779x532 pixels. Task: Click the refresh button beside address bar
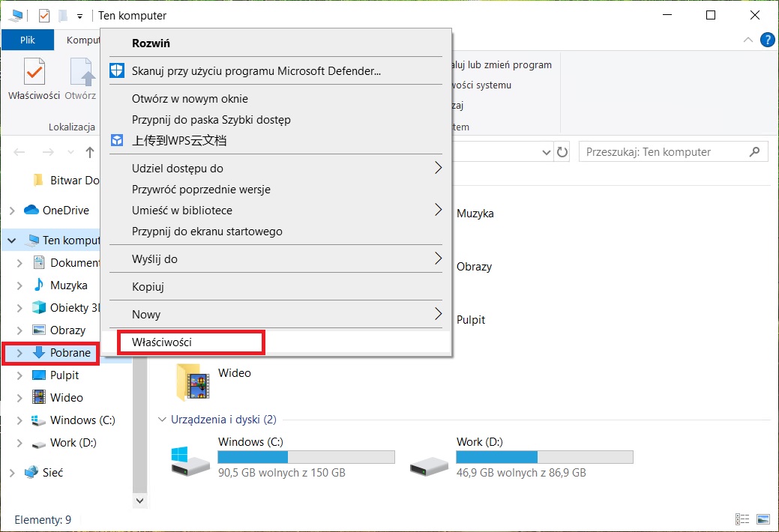(x=562, y=152)
